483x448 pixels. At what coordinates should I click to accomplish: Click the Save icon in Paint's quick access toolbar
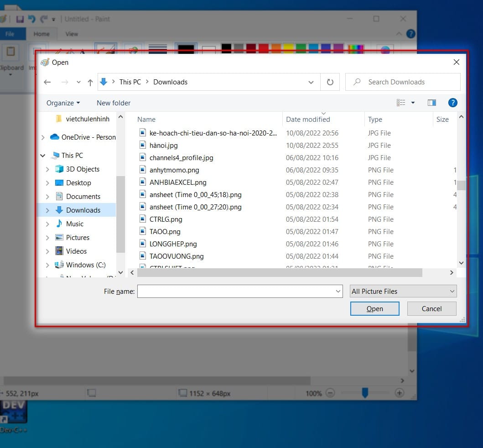[x=20, y=18]
